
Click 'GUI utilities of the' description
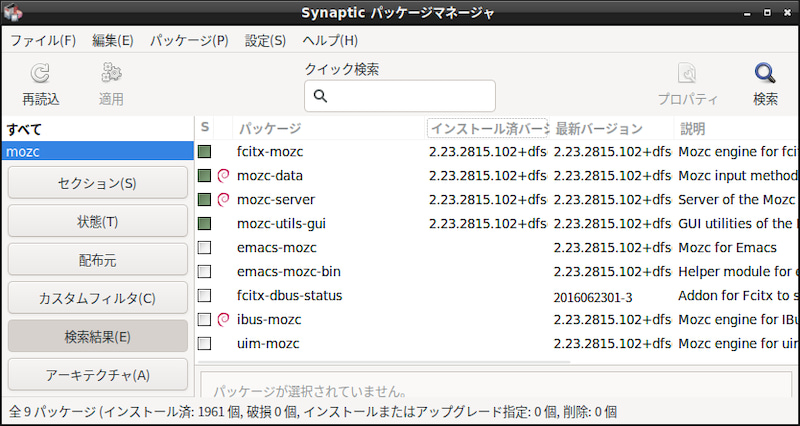(x=735, y=223)
